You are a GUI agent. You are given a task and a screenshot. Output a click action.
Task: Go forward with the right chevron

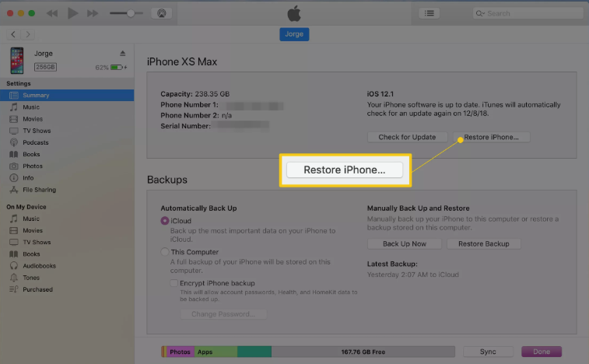click(x=28, y=35)
